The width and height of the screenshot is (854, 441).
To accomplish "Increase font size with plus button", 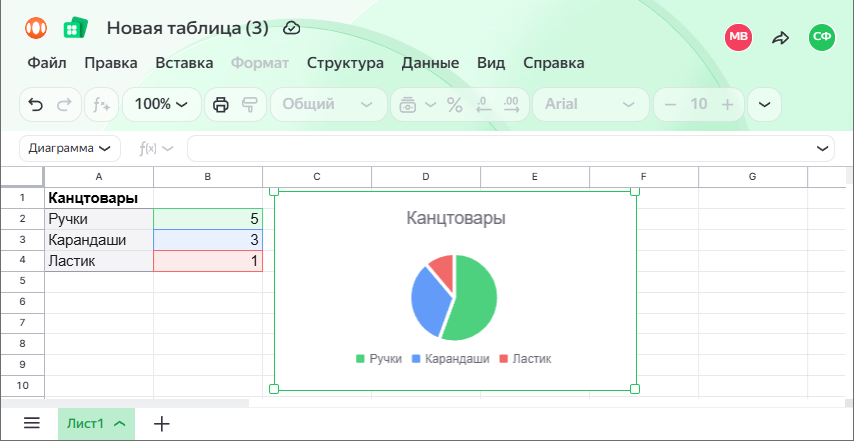I will coord(727,104).
